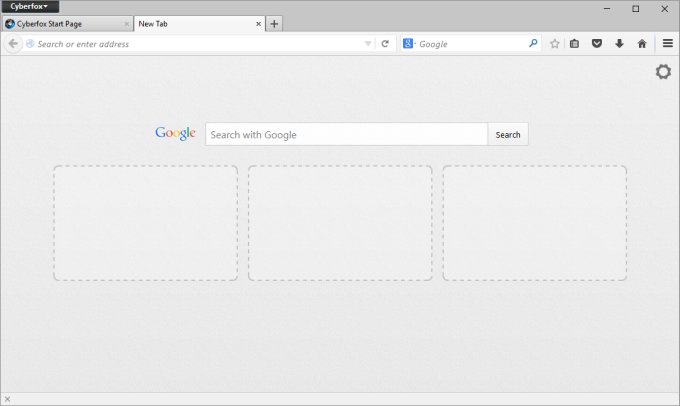Select the third empty tile placeholder

click(534, 223)
